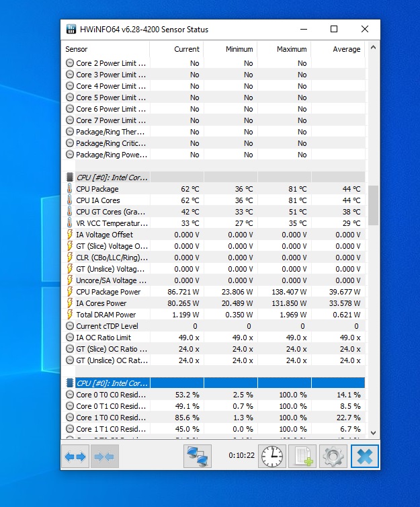Click the Average column header
This screenshot has width=420, height=507.
tap(337, 49)
